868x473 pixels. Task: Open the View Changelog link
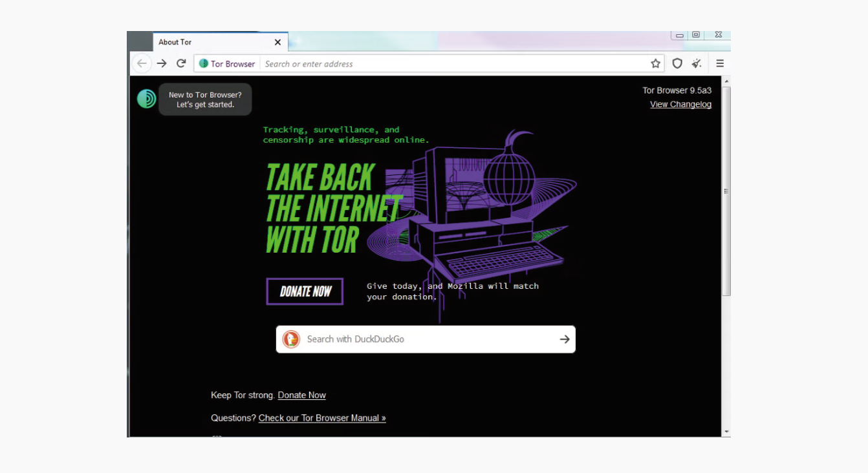(x=680, y=105)
